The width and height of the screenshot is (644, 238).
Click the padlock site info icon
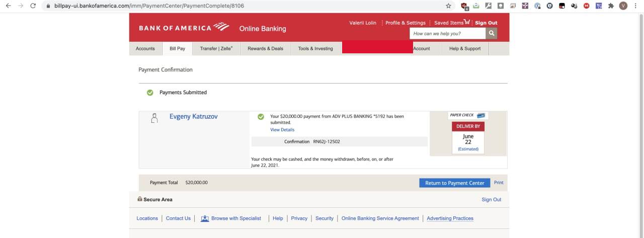49,6
